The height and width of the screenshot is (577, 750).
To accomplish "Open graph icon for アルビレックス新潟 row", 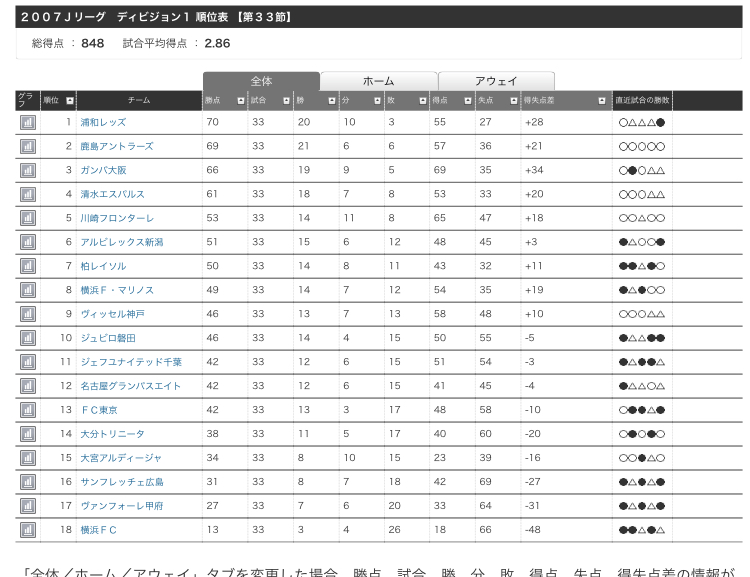I will pyautogui.click(x=28, y=242).
